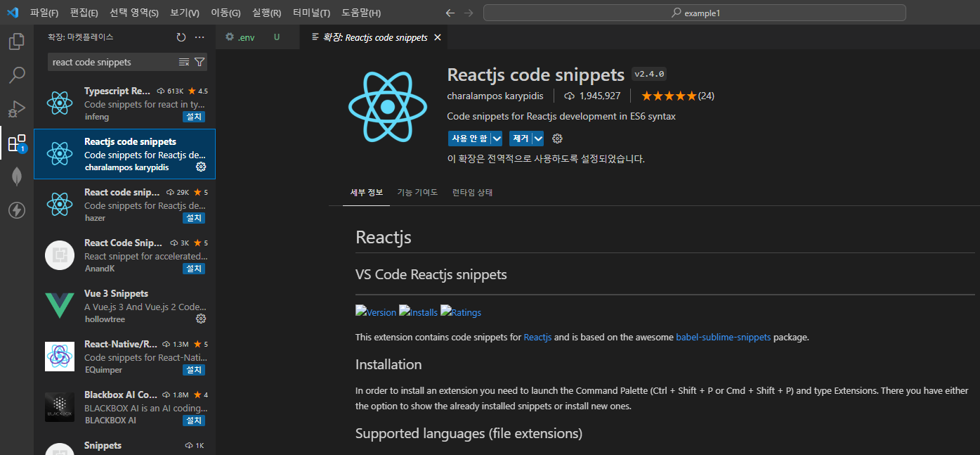Switch to the .env editor tab
Screen dimensions: 980x455
pyautogui.click(x=258, y=37)
